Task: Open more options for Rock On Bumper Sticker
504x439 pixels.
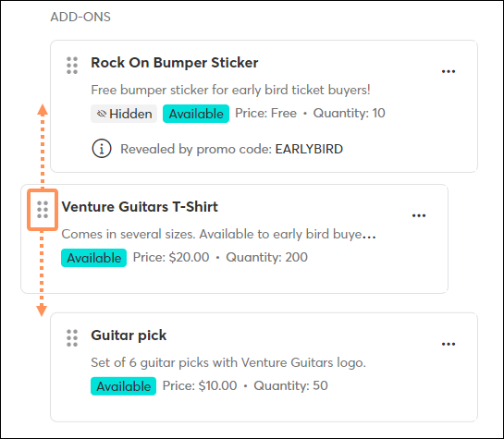Action: click(x=449, y=71)
